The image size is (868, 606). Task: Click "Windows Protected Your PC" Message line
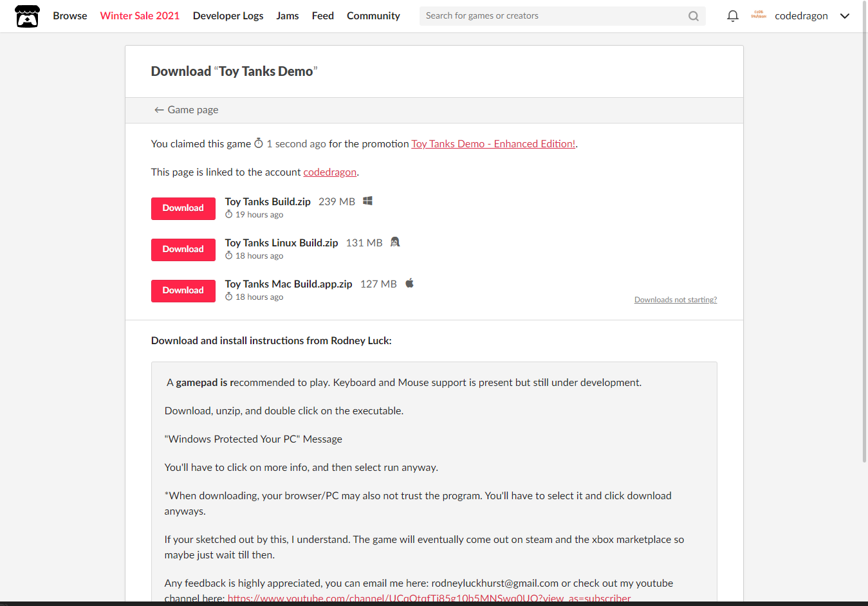point(254,439)
